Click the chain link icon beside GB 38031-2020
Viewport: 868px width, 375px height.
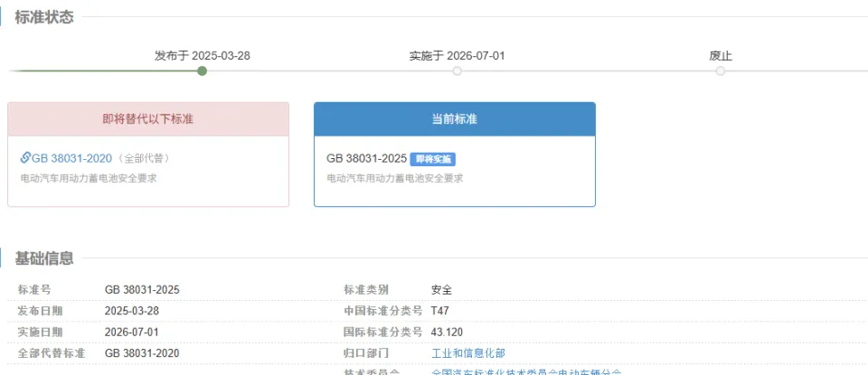[25, 157]
